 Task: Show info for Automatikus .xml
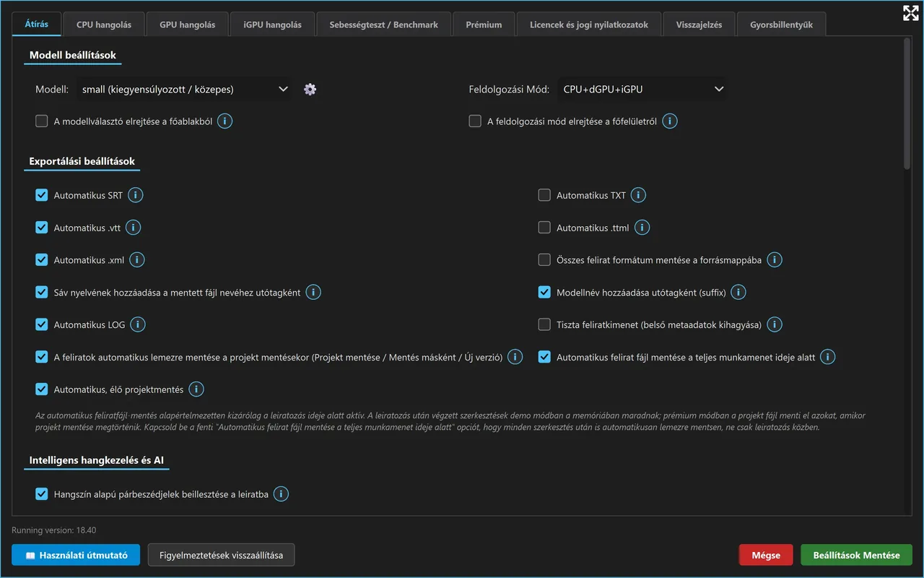point(137,260)
